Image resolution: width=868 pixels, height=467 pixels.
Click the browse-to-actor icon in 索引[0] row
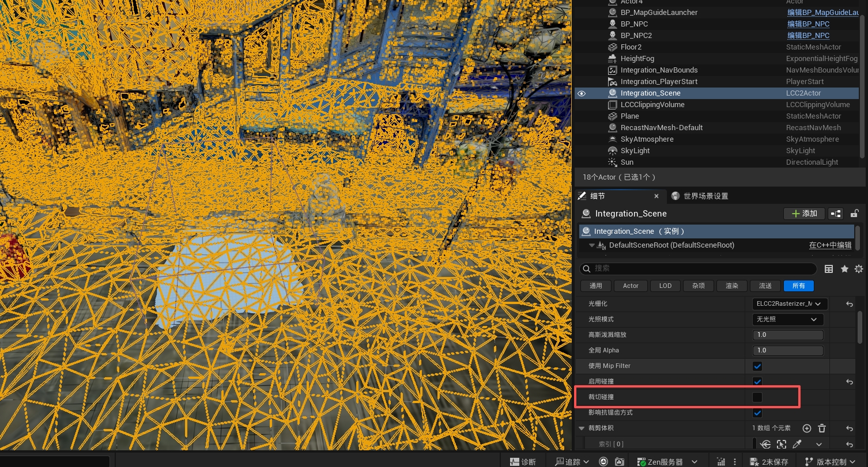coord(782,444)
